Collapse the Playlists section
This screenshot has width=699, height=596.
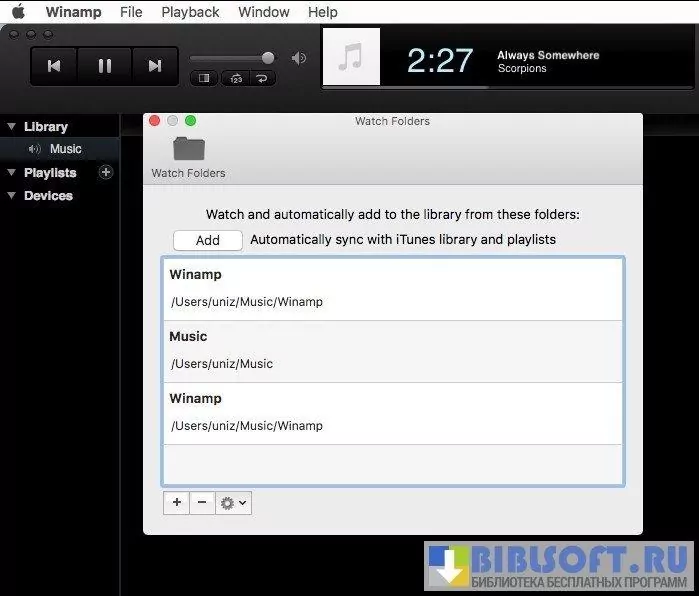click(x=11, y=173)
